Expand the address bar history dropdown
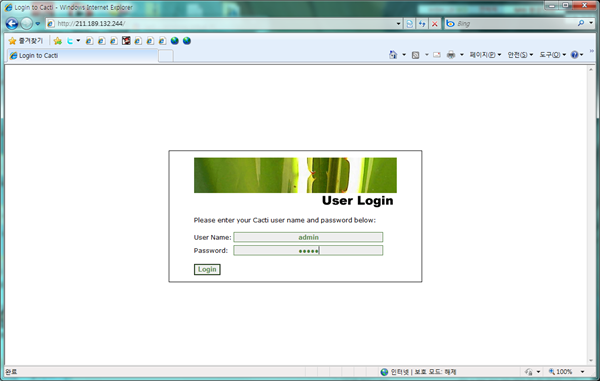Viewport: 600px width, 381px height. 398,24
